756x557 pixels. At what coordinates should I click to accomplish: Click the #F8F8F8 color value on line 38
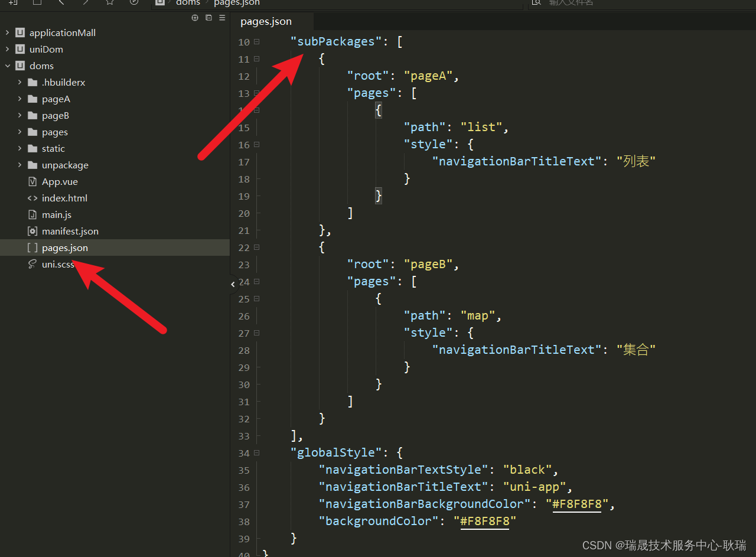point(484,522)
